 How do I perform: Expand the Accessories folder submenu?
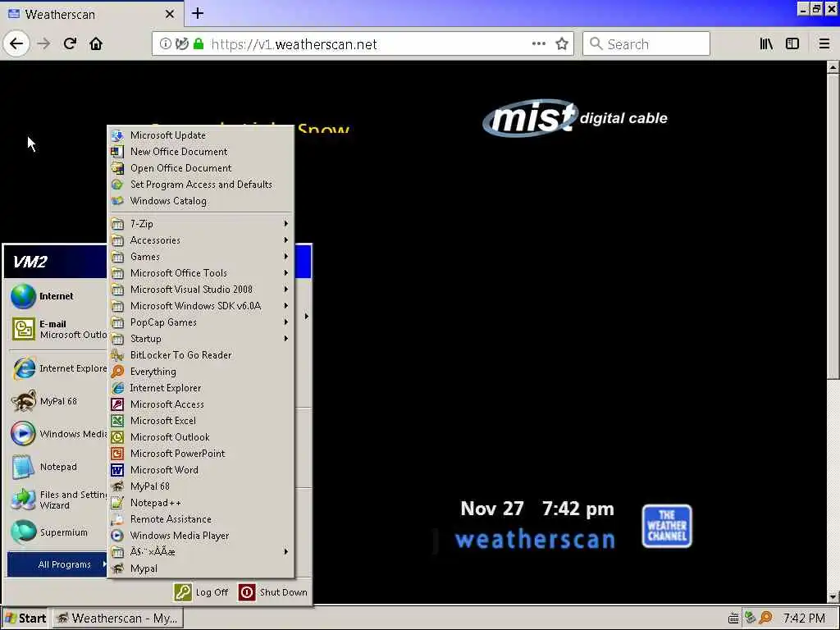point(200,240)
